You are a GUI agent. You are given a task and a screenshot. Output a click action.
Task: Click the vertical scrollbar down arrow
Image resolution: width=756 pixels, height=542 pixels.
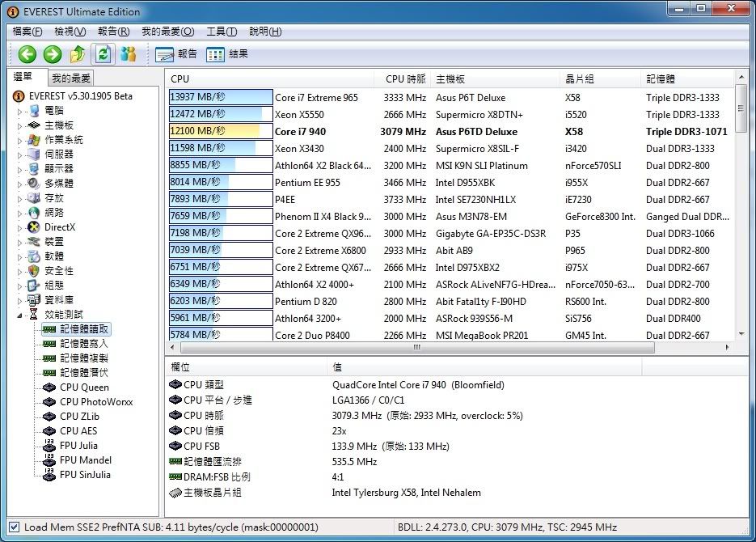click(741, 334)
